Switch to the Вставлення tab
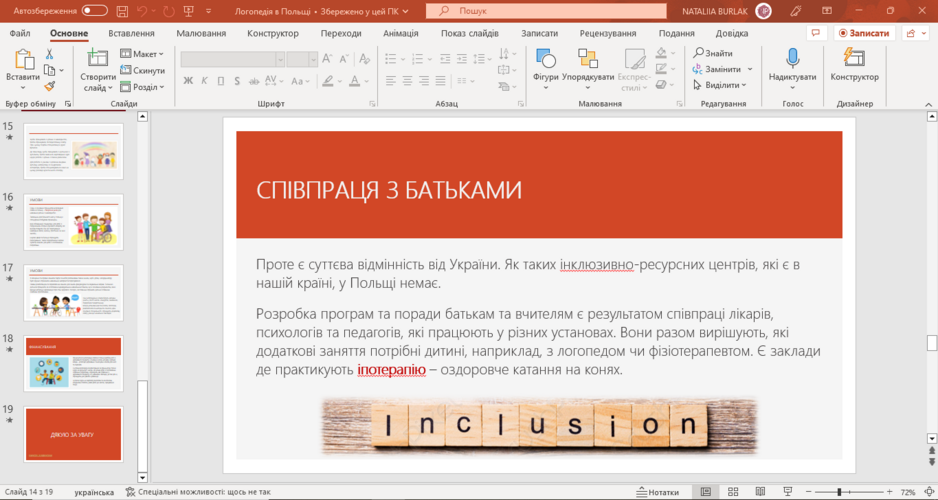This screenshot has height=500, width=938. click(132, 33)
